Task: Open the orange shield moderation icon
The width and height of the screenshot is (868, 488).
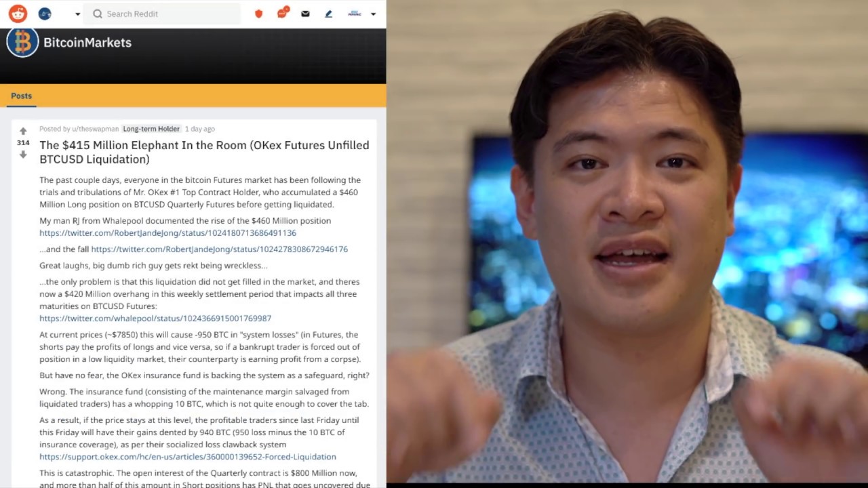Action: tap(258, 14)
